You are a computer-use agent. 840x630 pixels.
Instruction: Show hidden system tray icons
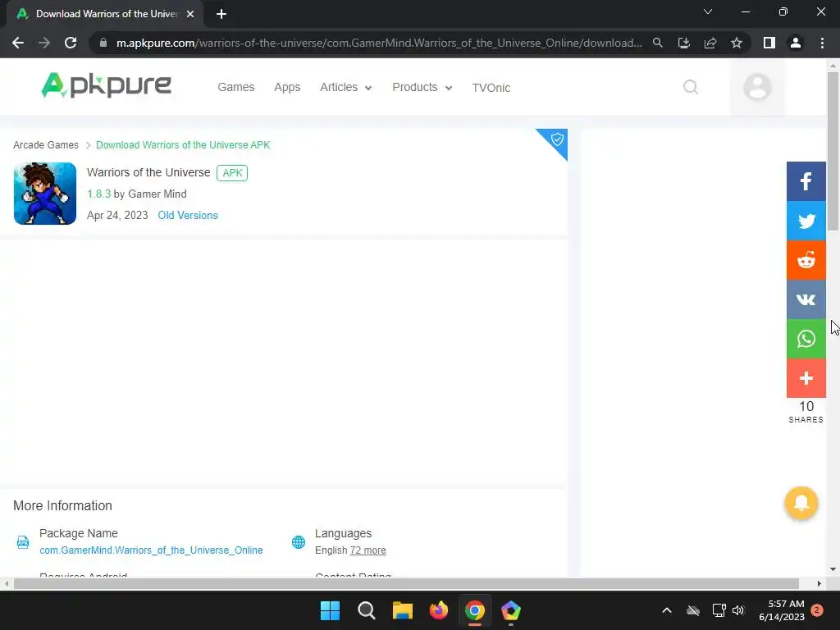click(666, 610)
